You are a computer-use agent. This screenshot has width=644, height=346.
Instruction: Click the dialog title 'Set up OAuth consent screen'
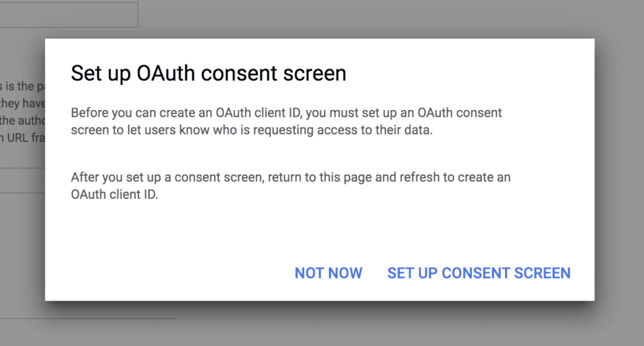(208, 74)
